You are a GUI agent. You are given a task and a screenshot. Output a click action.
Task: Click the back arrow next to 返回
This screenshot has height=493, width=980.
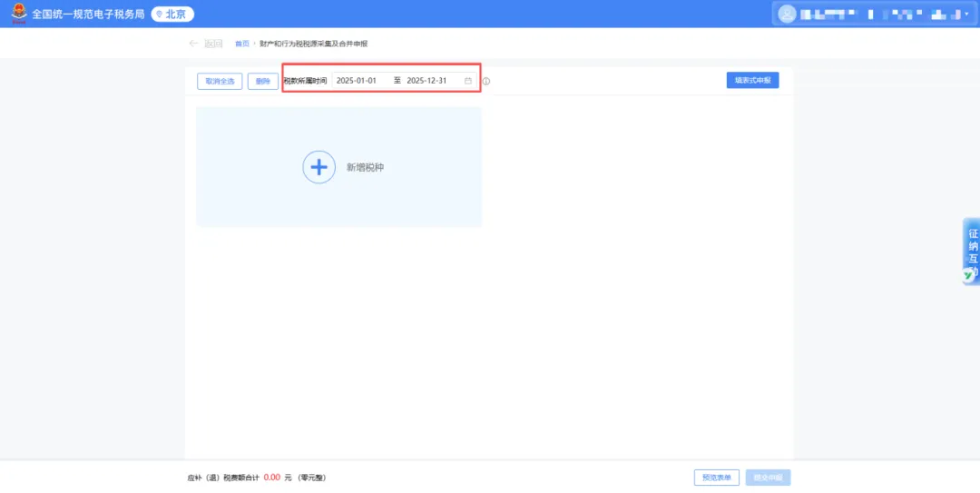193,44
